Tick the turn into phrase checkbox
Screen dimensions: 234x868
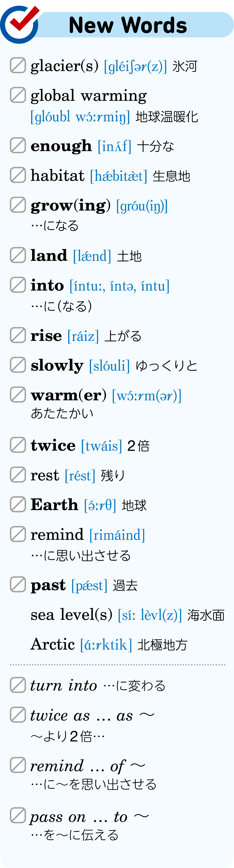tap(18, 685)
